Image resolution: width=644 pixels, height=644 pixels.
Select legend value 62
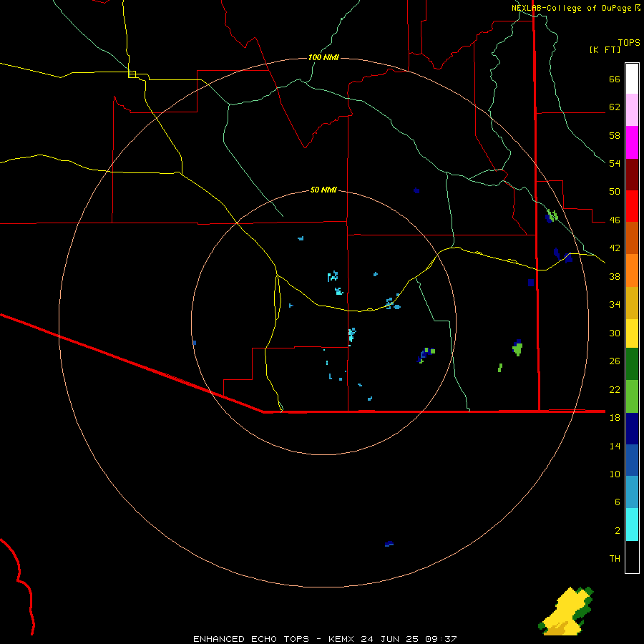pyautogui.click(x=615, y=107)
